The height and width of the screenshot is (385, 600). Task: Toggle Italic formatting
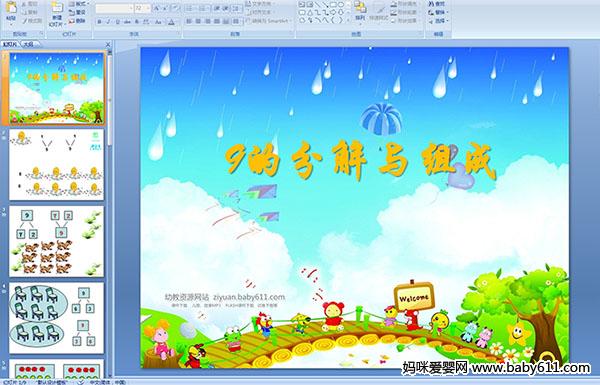108,22
